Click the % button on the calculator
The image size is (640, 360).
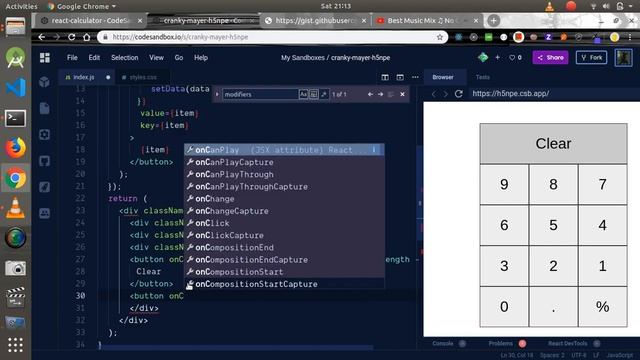pos(602,307)
